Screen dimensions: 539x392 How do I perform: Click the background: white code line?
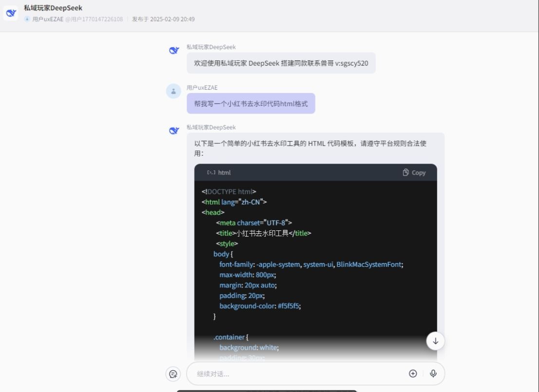[x=249, y=348]
